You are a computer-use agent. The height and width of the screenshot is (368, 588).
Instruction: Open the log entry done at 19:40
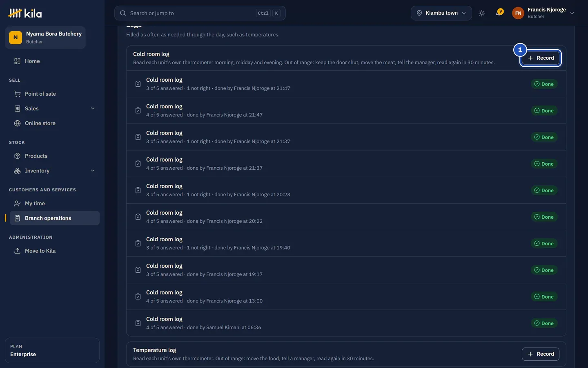click(346, 243)
